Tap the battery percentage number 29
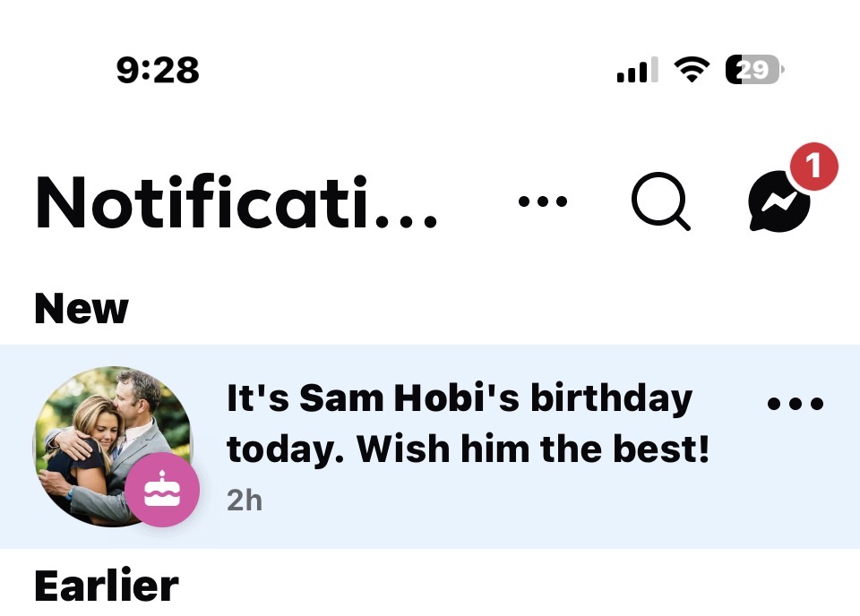Viewport: 860px width, 616px height. pos(753,70)
